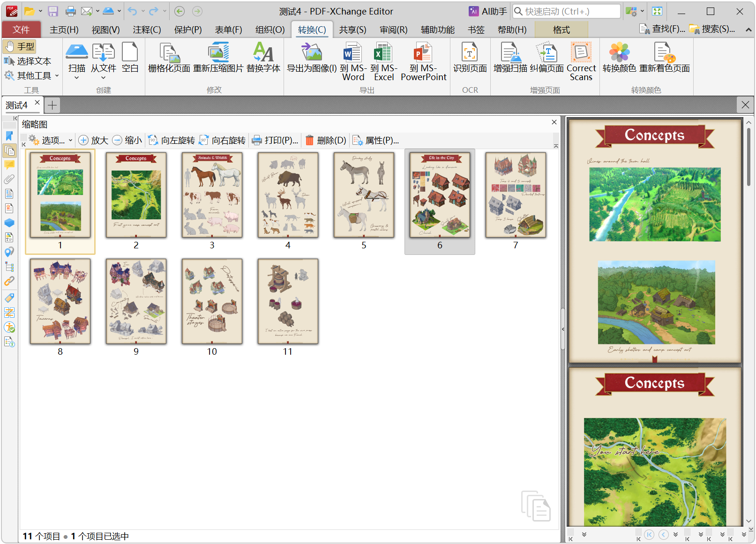The image size is (756, 544).
Task: Click the Recolor Pages icon
Action: click(665, 57)
